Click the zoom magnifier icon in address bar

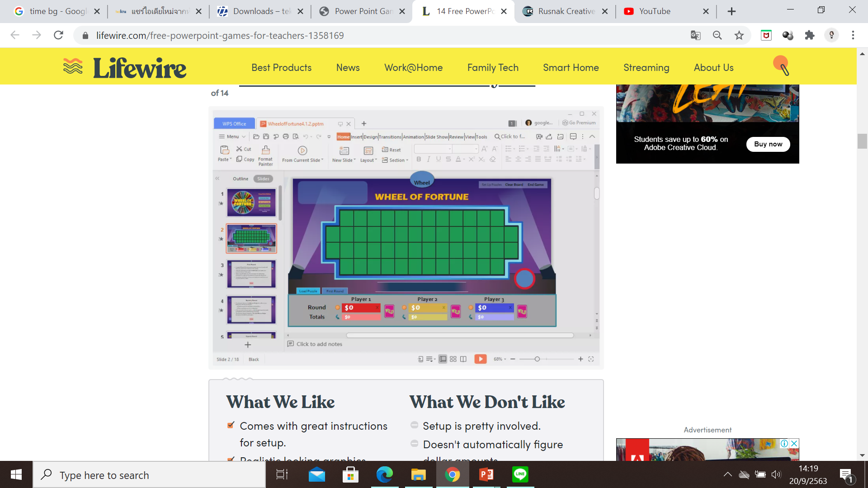pyautogui.click(x=717, y=35)
